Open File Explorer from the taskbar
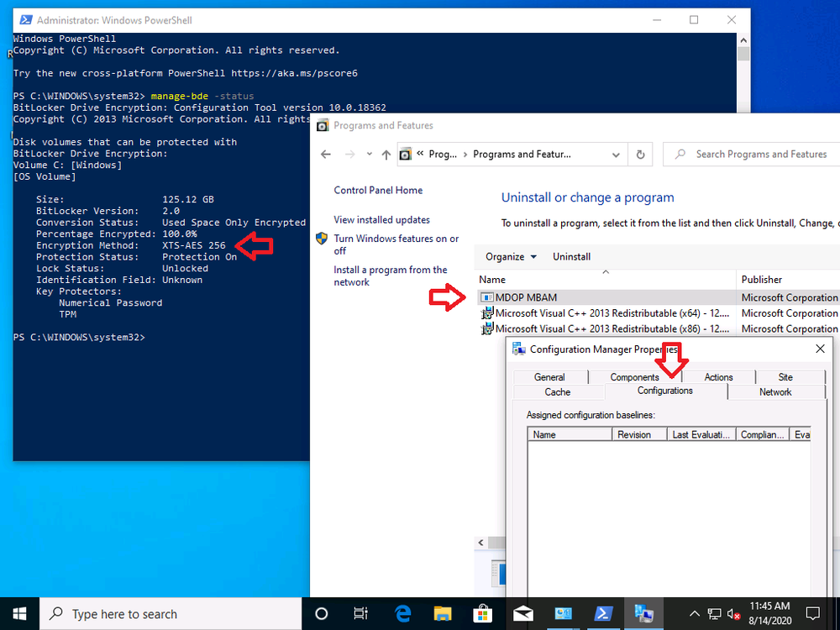 443,614
